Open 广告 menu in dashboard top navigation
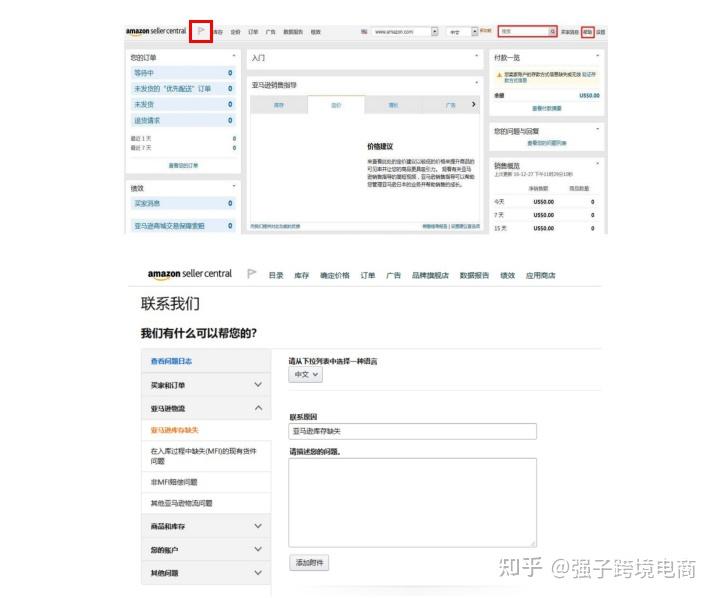714x598 pixels. click(x=270, y=32)
